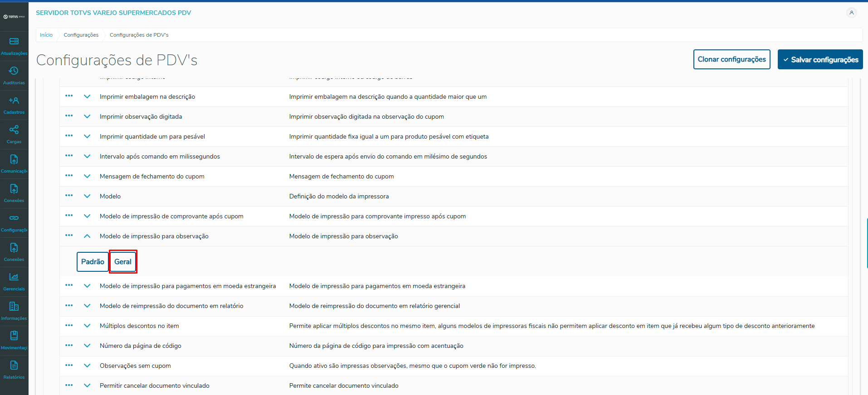Click text 'Observações sem cupom'
868x395 pixels.
[135, 366]
